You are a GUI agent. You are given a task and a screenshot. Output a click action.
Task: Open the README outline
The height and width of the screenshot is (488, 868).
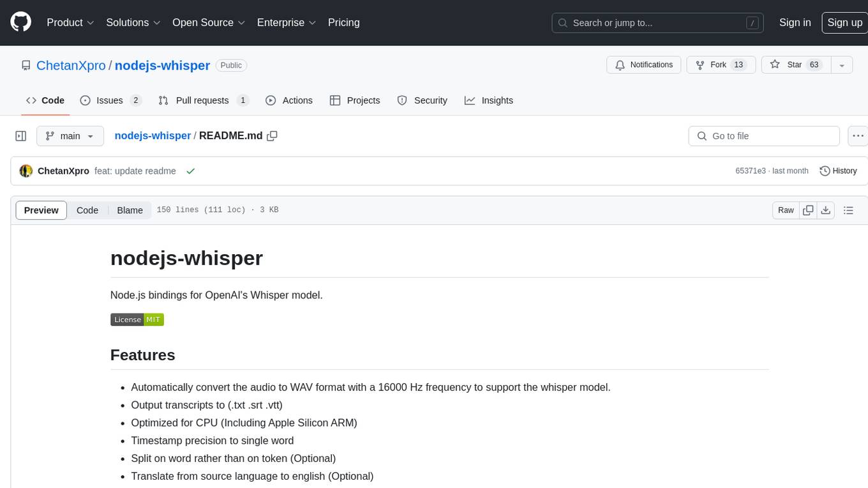click(848, 210)
